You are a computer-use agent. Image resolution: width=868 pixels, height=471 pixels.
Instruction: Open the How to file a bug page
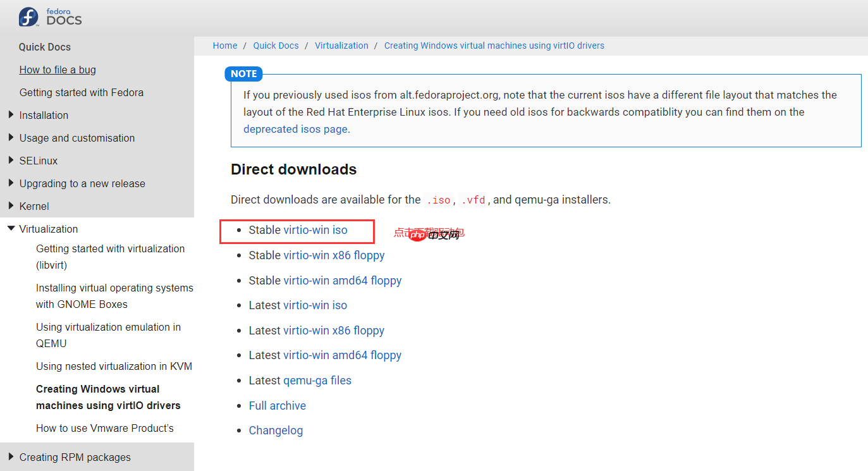tap(58, 70)
